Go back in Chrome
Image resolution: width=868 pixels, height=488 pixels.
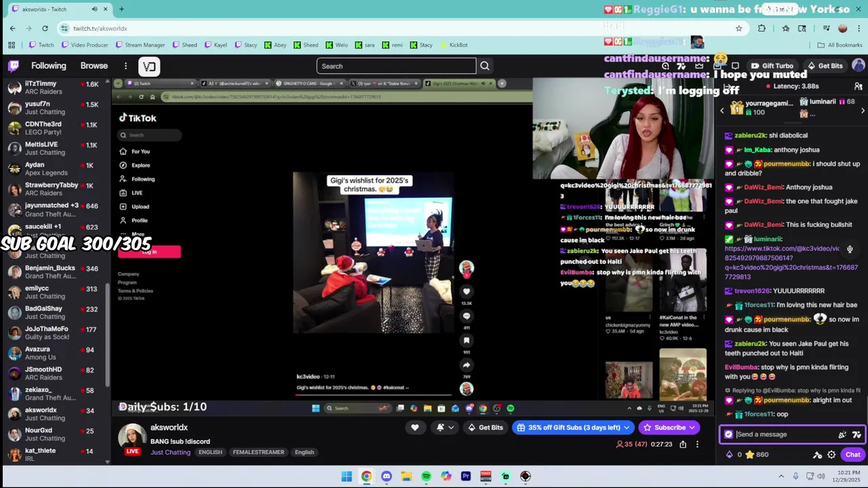point(12,28)
